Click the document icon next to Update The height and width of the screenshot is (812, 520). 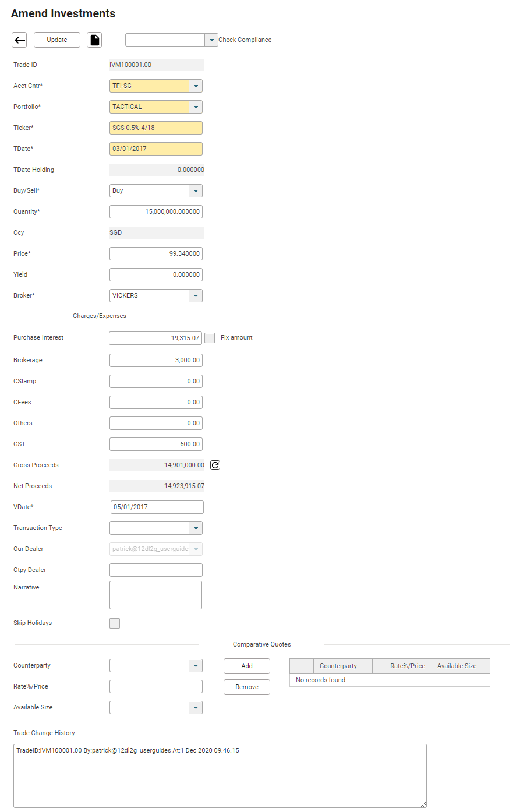[94, 40]
